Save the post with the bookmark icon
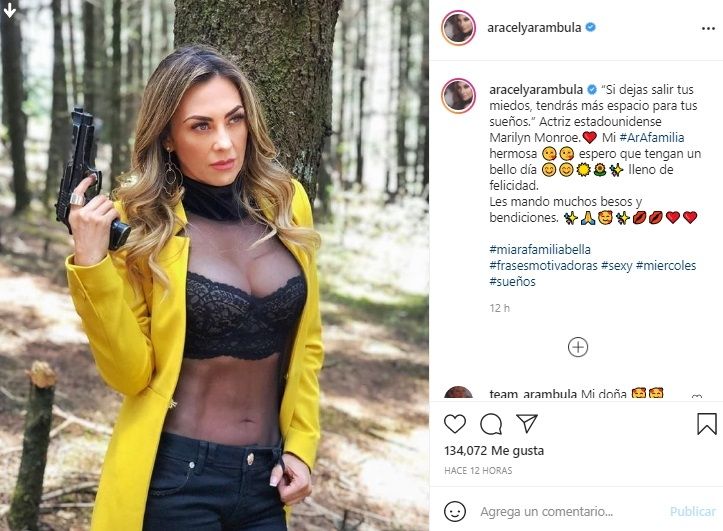 click(x=706, y=424)
